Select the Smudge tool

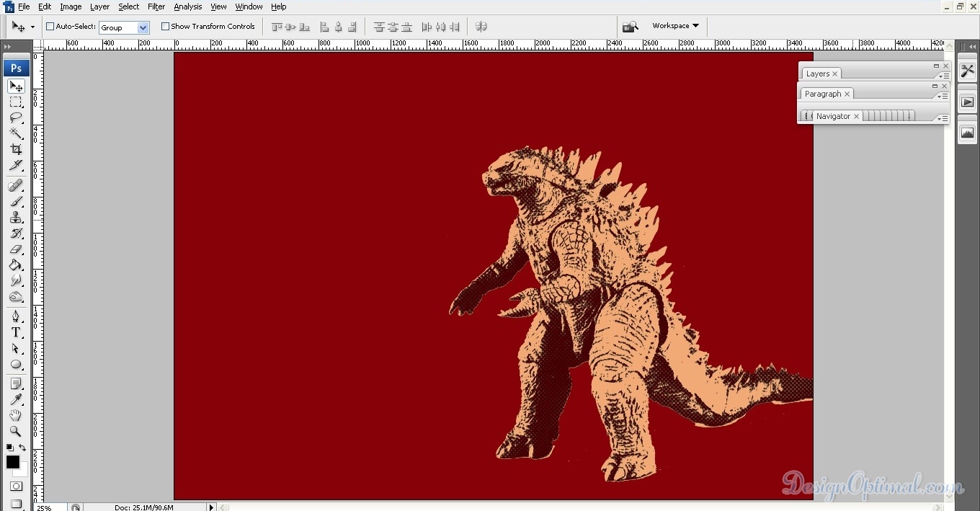[16, 281]
